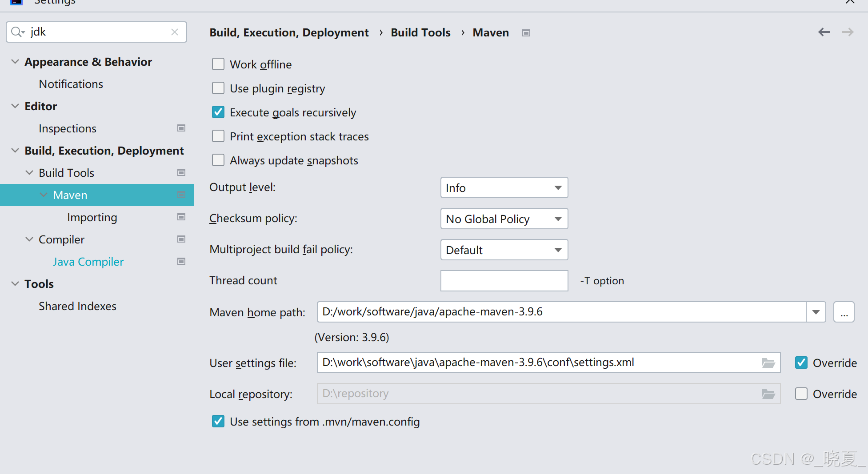The image size is (868, 474).
Task: Enable Use plugin registry checkbox
Action: [218, 88]
